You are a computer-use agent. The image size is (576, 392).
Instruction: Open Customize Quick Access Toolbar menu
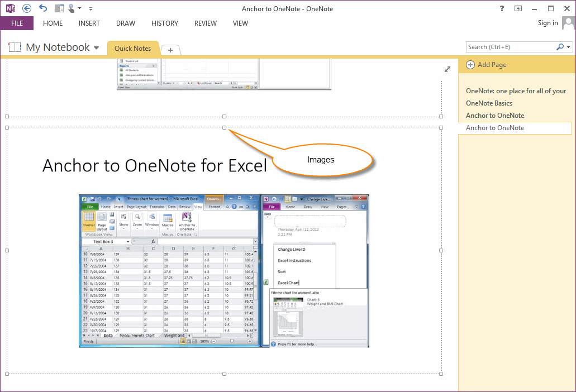tap(91, 8)
